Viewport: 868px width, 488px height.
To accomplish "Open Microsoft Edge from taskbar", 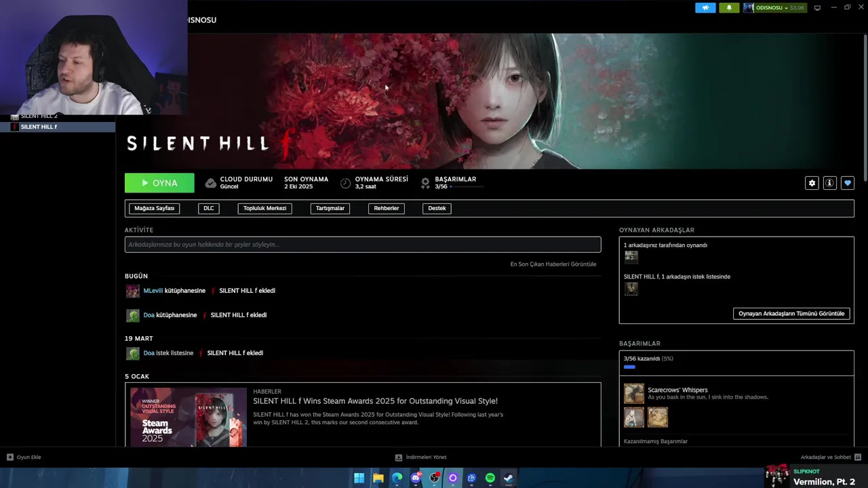I will pos(397,478).
